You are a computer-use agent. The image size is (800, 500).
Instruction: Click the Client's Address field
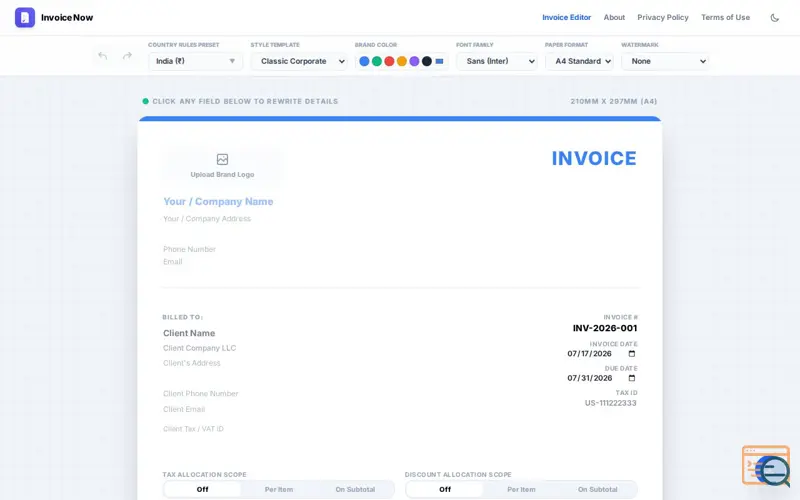pos(192,363)
